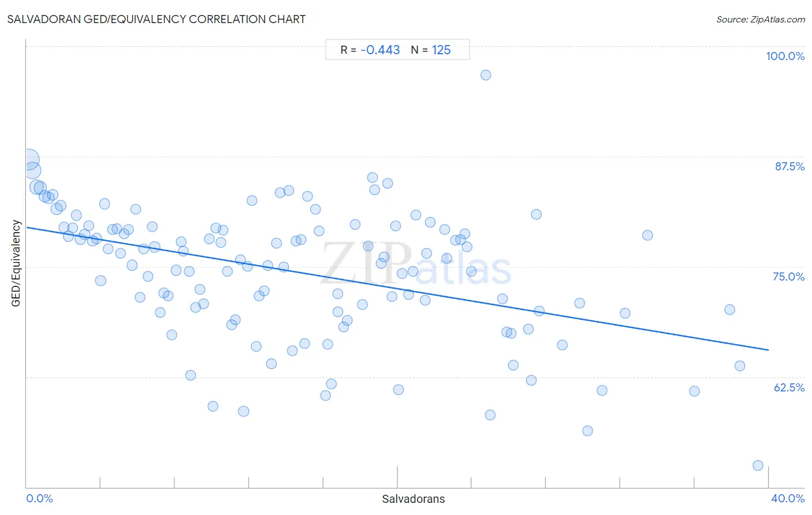
Task: Click the chart title Salvadoran GED/Equivalency Correlation Chart
Action: pos(156,19)
